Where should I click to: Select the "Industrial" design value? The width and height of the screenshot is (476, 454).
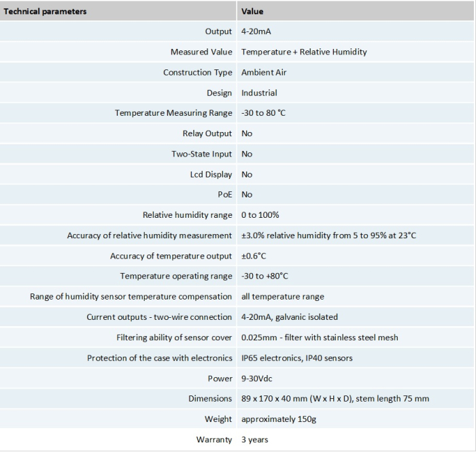click(x=259, y=93)
